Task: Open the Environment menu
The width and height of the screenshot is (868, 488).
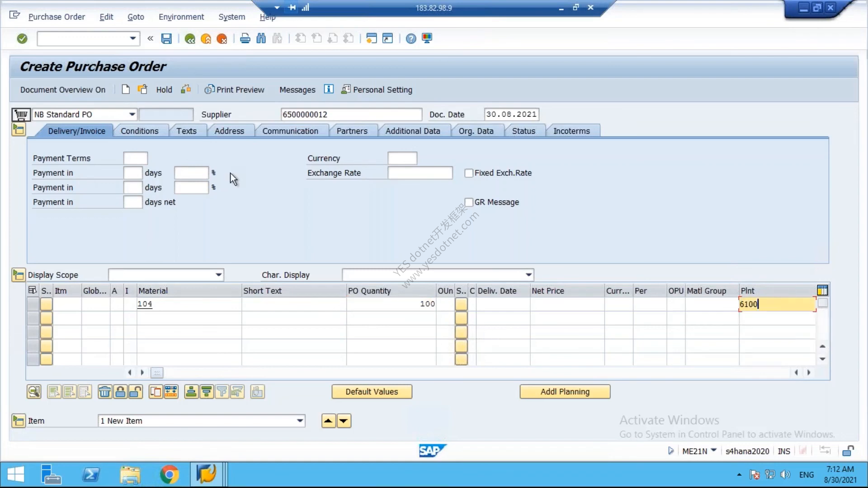Action: tap(181, 17)
